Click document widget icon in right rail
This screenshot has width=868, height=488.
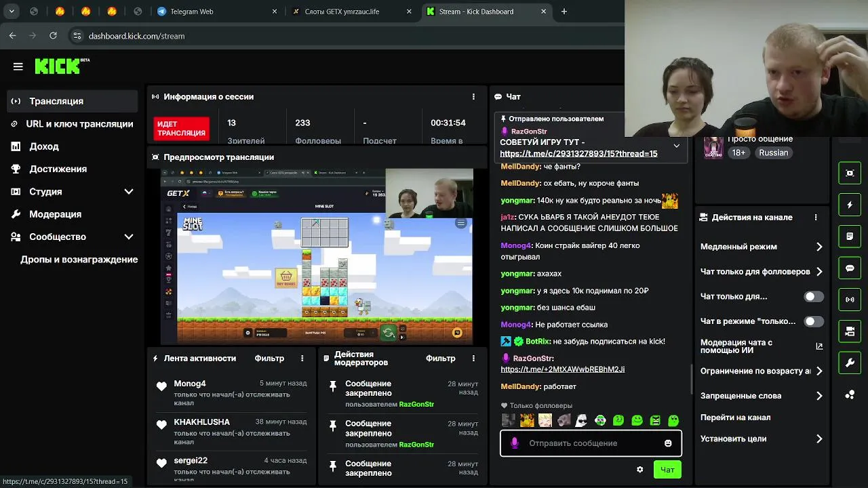pos(850,237)
